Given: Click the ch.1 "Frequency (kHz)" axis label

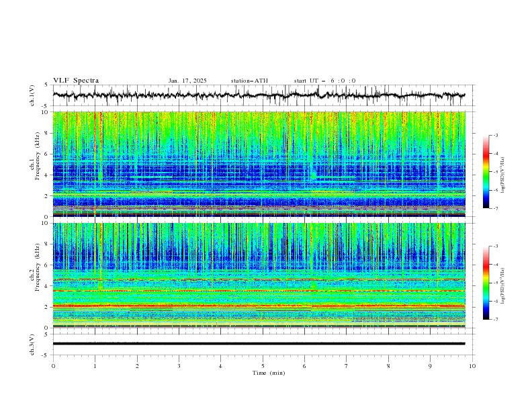Looking at the screenshot, I should (38, 156).
